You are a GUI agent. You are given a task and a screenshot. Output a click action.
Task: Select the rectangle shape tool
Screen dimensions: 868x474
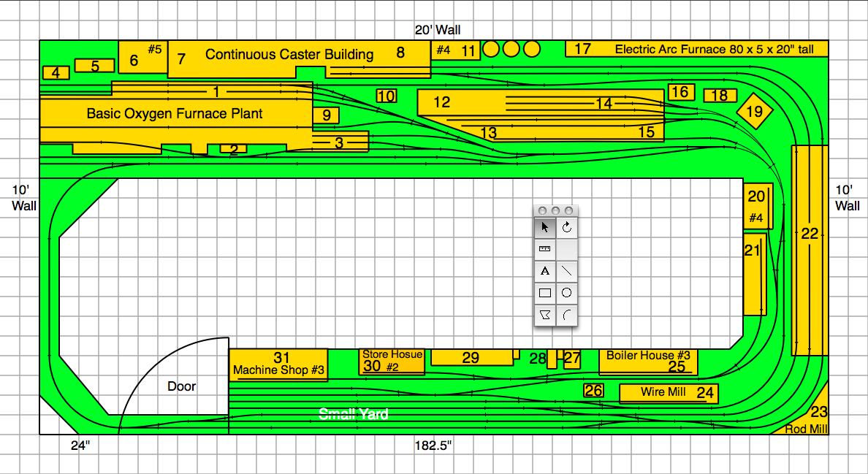point(544,294)
